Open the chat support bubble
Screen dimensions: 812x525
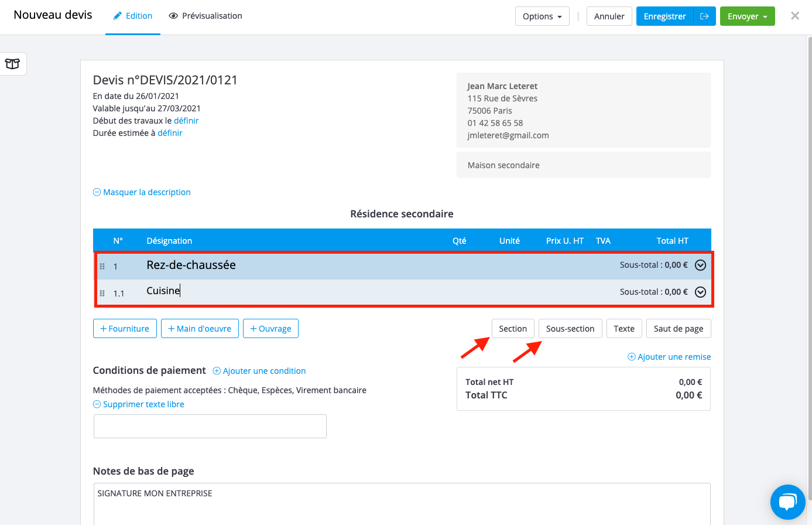click(788, 502)
